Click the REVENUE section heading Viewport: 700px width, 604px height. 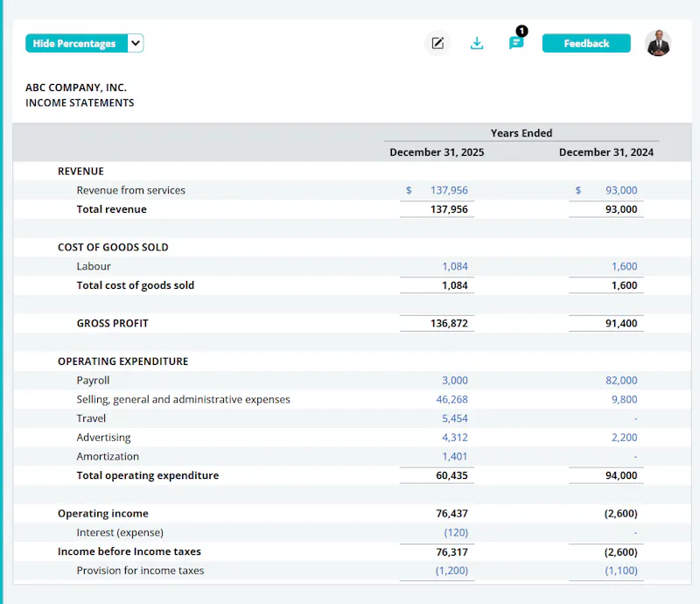pos(80,172)
